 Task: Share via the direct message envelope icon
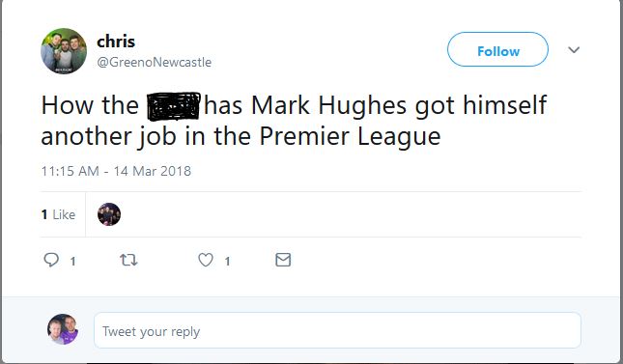(283, 260)
